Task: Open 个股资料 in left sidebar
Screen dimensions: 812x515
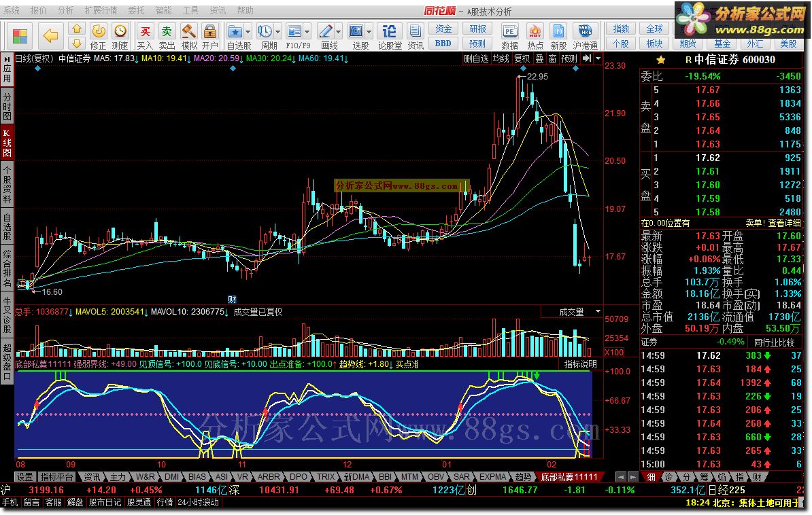Action: pyautogui.click(x=7, y=183)
